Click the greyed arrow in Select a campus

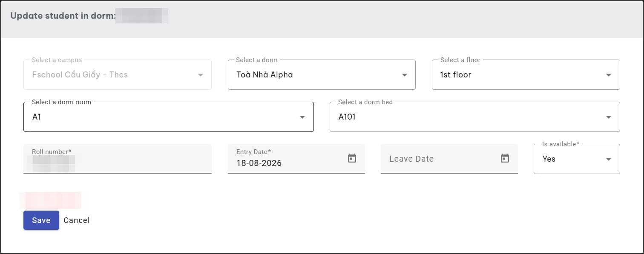201,75
